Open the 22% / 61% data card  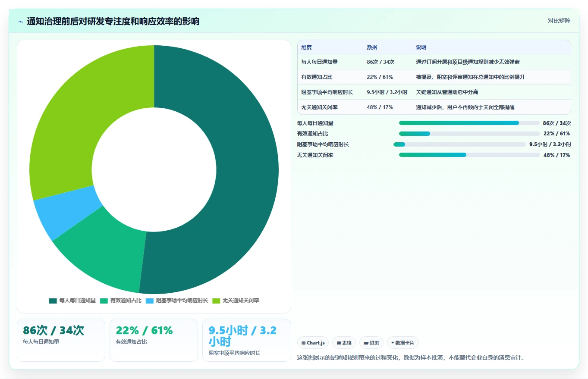pyautogui.click(x=154, y=340)
